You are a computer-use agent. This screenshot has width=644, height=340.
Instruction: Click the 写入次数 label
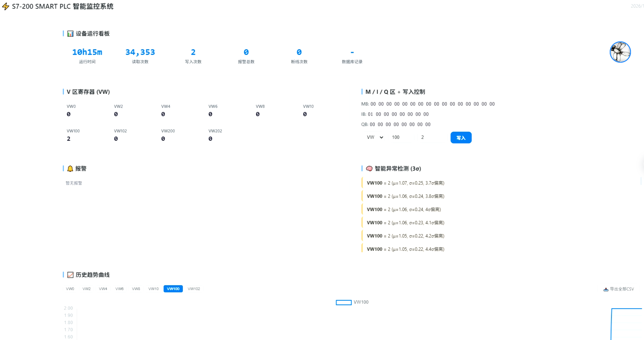click(193, 62)
